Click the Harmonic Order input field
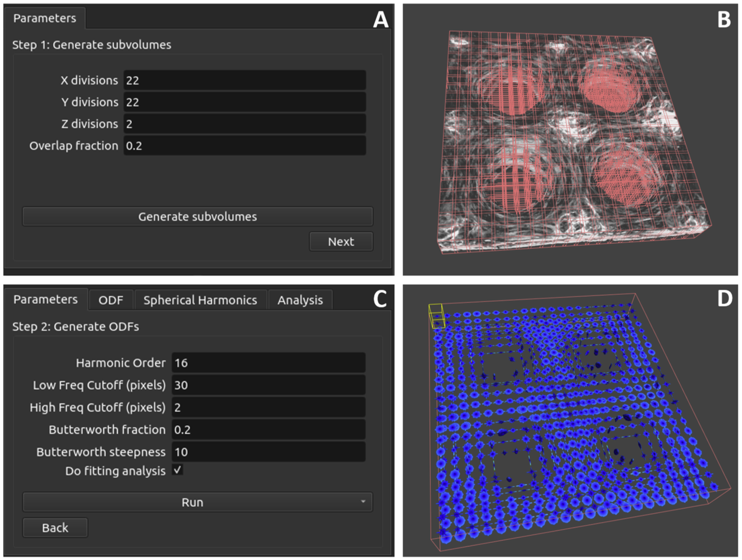Viewport: 742px width, 560px height. tap(269, 363)
